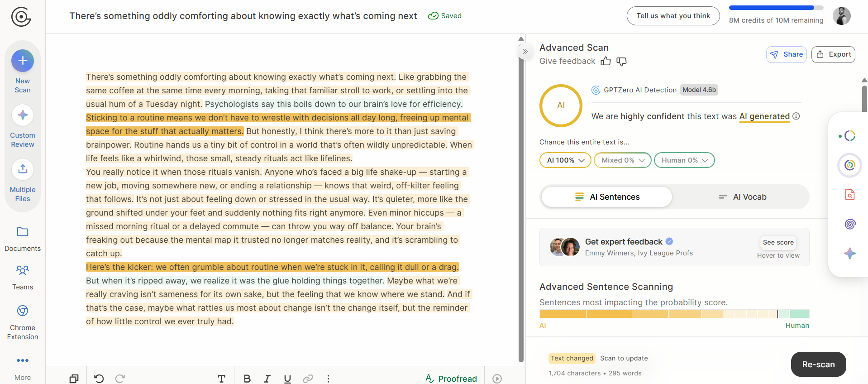868x384 pixels.
Task: Click the Saved status indicator
Action: [445, 16]
